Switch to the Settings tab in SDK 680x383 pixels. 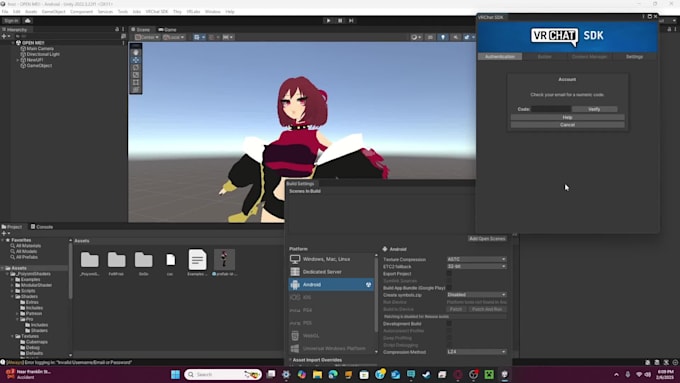coord(634,57)
